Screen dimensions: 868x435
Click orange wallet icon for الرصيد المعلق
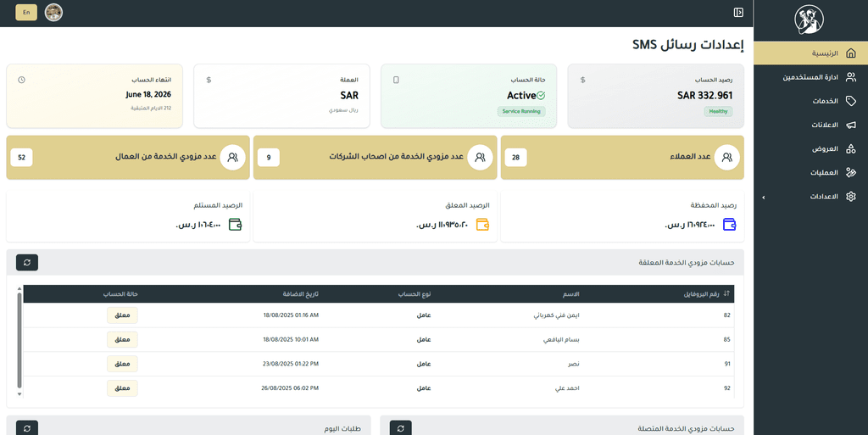click(482, 225)
